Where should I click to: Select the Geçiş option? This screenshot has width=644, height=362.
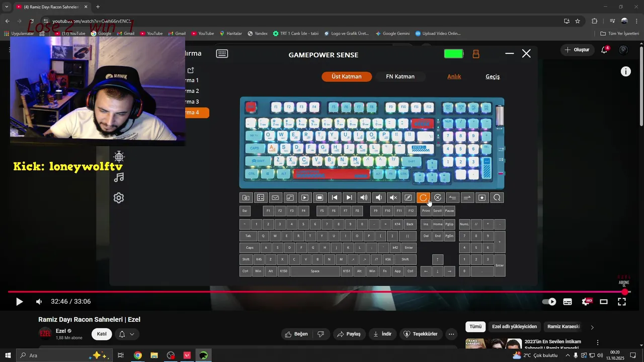(493, 76)
